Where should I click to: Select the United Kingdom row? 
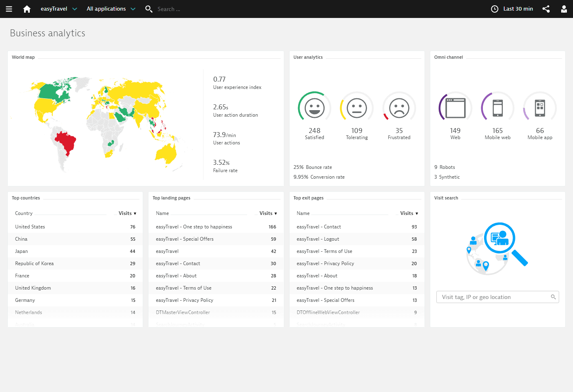pyautogui.click(x=75, y=288)
